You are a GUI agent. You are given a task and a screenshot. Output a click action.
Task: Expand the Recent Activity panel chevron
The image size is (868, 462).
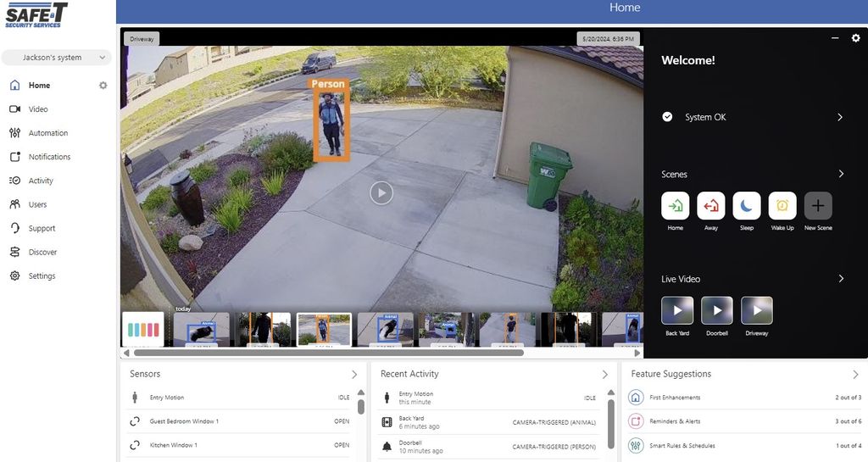605,374
